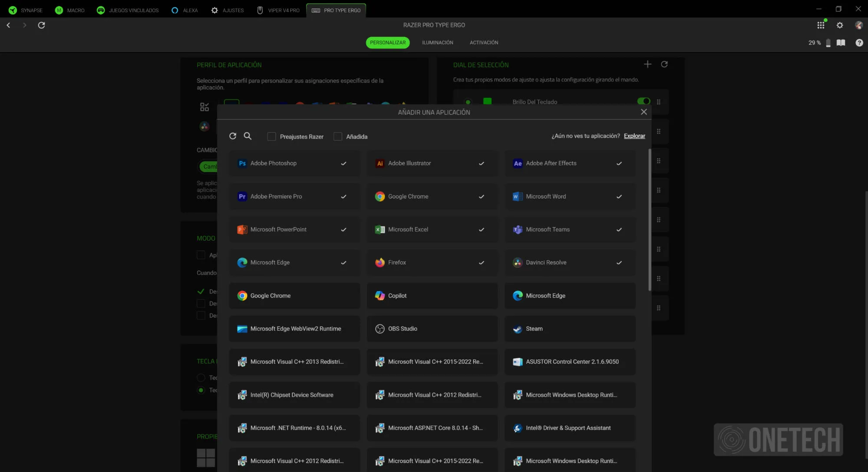Image resolution: width=868 pixels, height=472 pixels.
Task: Switch to the Viper V4 Pro device tab
Action: pos(278,10)
